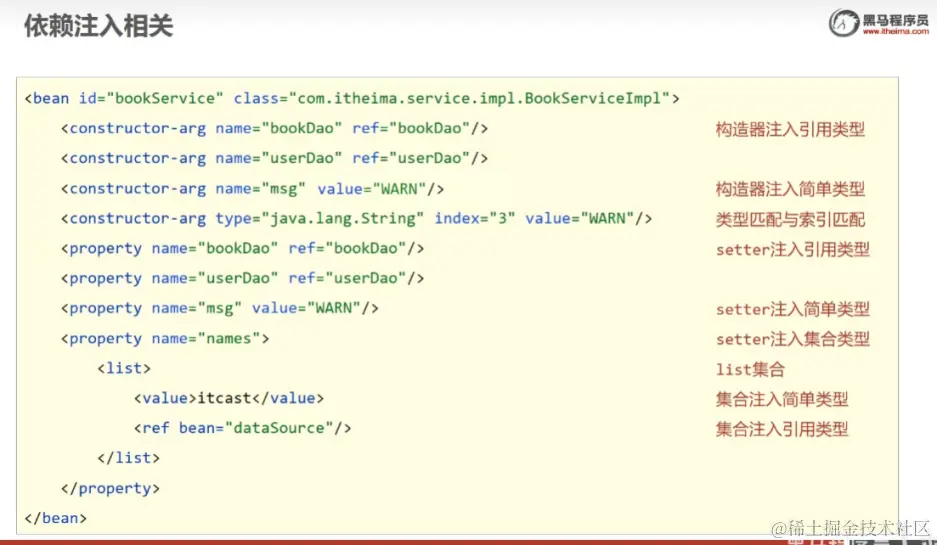
Task: Click annotation setter注入简单类型
Action: coord(792,309)
